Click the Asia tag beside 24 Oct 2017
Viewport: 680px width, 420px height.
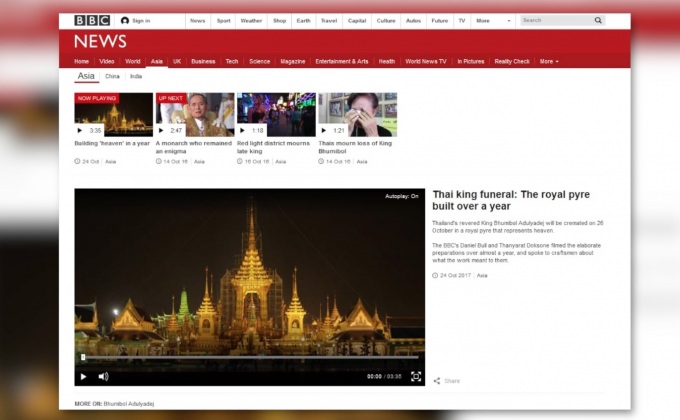pyautogui.click(x=482, y=276)
